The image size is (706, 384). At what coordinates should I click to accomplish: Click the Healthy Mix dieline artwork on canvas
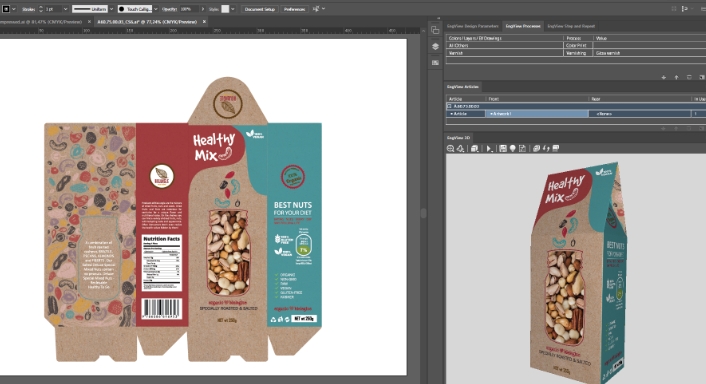[x=183, y=219]
